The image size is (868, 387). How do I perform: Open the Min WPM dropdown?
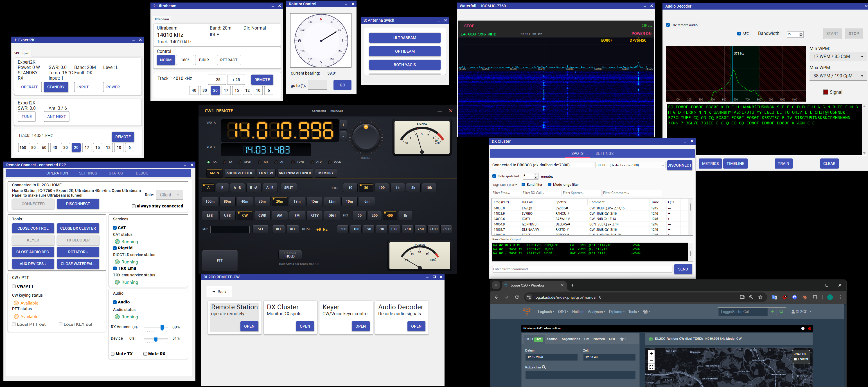[838, 56]
